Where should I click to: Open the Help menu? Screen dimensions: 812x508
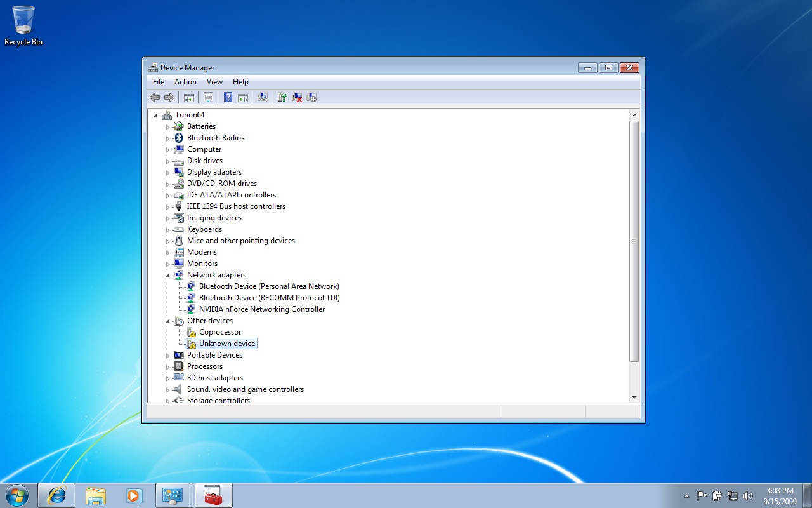click(240, 82)
